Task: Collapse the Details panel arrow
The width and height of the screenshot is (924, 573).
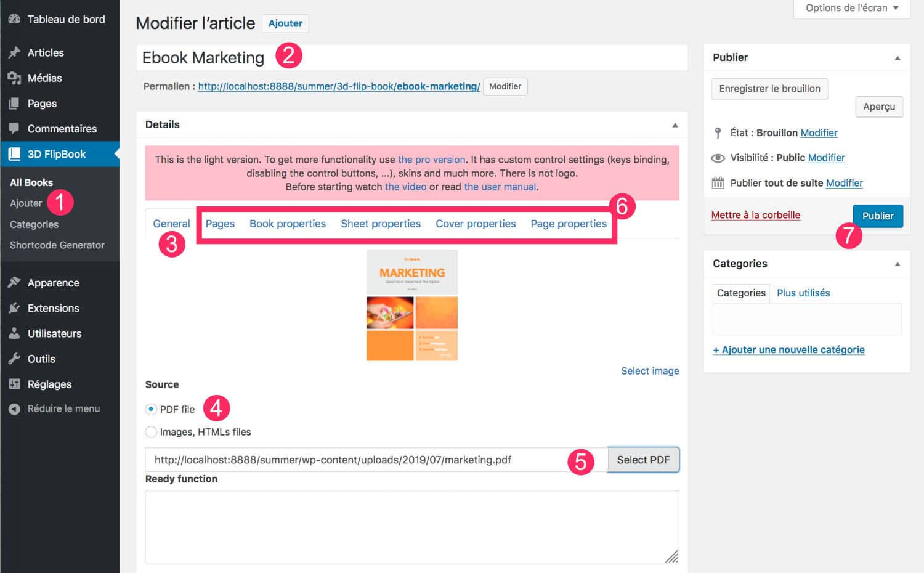Action: click(675, 125)
